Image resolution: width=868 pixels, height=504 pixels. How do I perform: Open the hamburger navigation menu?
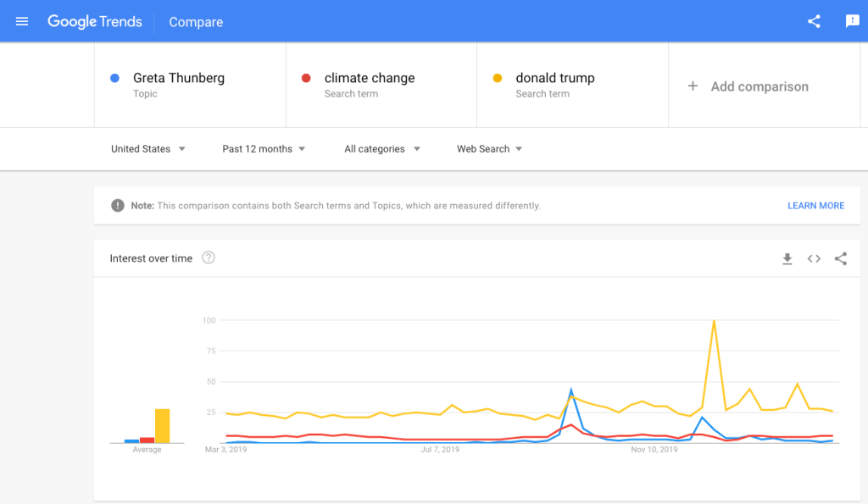pos(22,21)
